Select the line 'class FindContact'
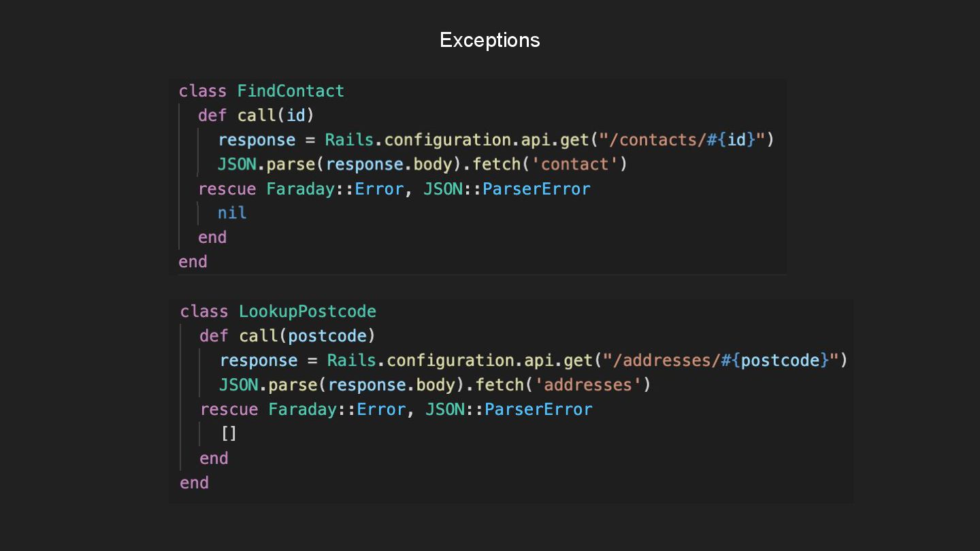980x551 pixels. pyautogui.click(x=261, y=91)
